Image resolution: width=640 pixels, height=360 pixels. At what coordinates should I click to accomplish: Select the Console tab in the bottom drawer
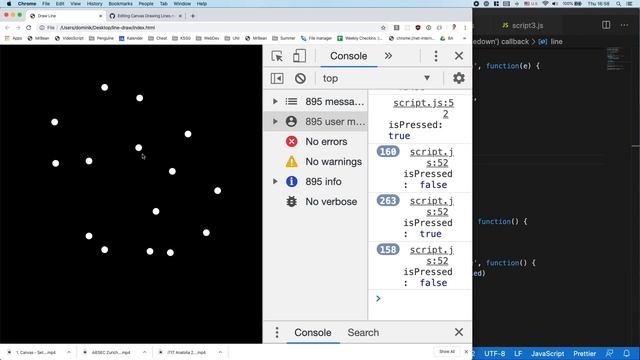(x=313, y=332)
